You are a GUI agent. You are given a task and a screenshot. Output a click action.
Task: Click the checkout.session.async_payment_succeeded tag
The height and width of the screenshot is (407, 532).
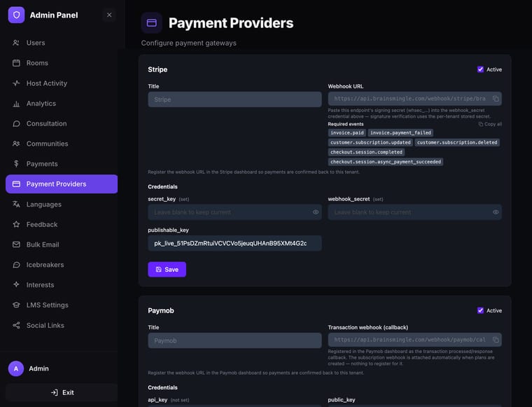point(386,162)
